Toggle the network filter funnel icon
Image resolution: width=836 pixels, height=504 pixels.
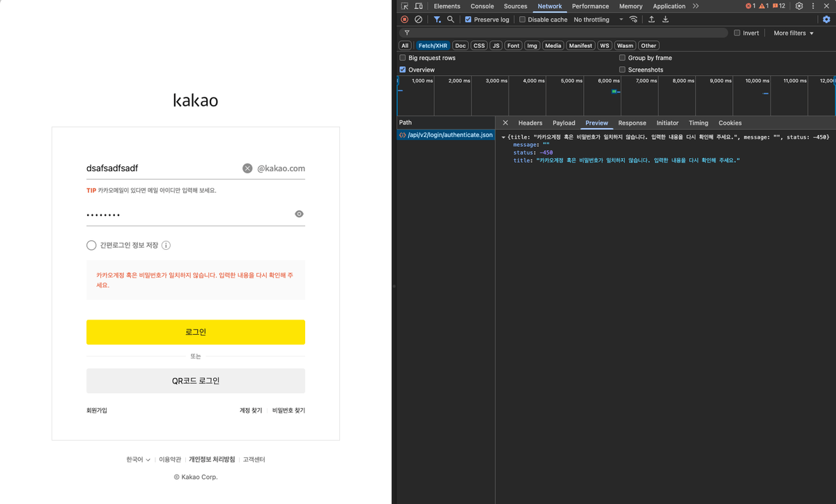[x=438, y=19]
